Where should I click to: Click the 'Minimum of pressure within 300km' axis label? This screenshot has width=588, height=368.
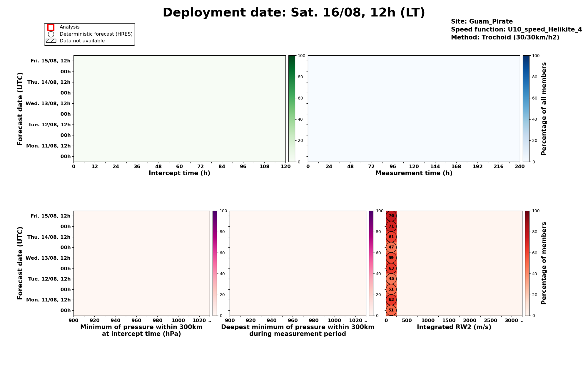click(141, 327)
